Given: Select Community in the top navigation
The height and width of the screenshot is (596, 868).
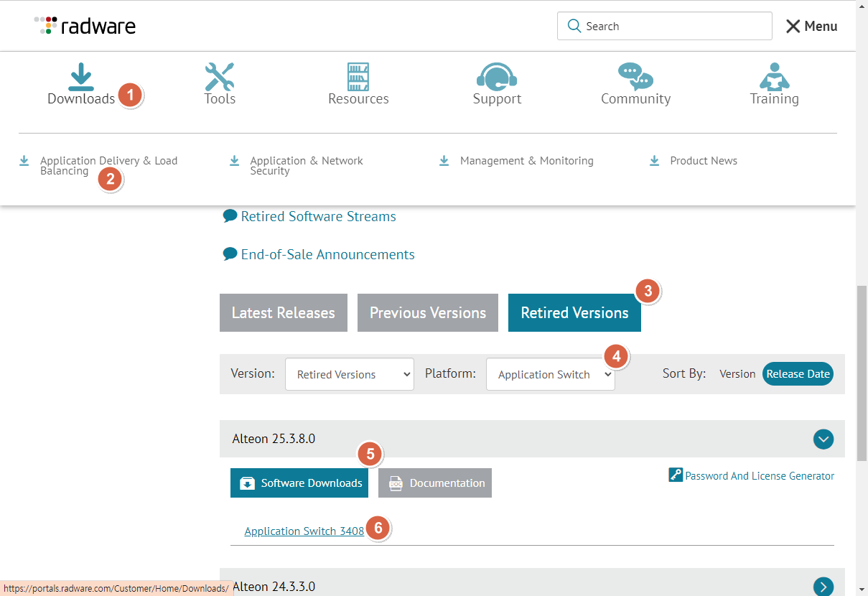Looking at the screenshot, I should tap(635, 98).
